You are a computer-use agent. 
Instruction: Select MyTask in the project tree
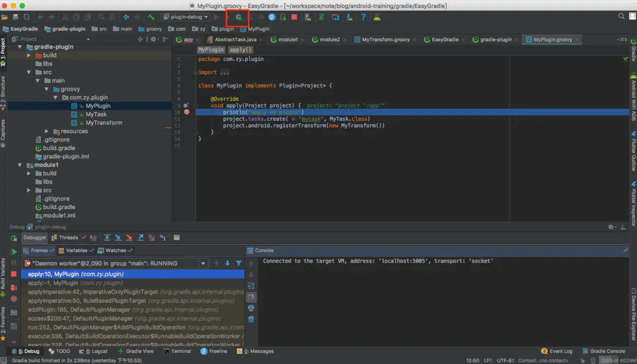(96, 114)
